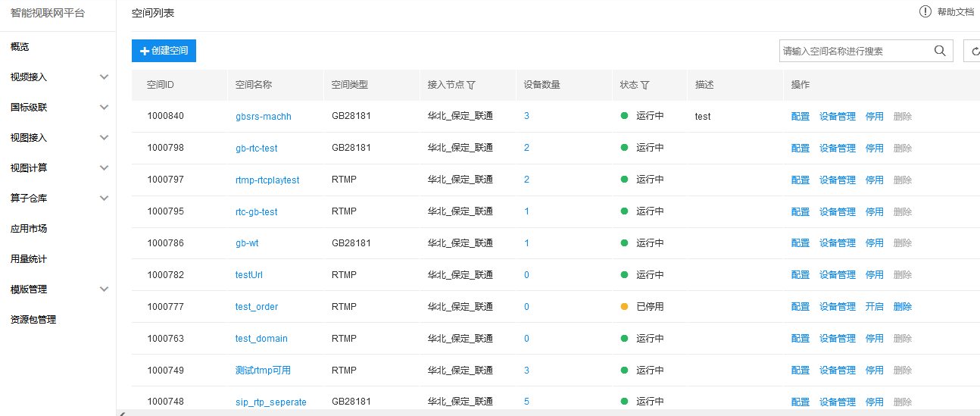Go to 用量统计 in the sidebar
The image size is (980, 416).
tap(29, 259)
